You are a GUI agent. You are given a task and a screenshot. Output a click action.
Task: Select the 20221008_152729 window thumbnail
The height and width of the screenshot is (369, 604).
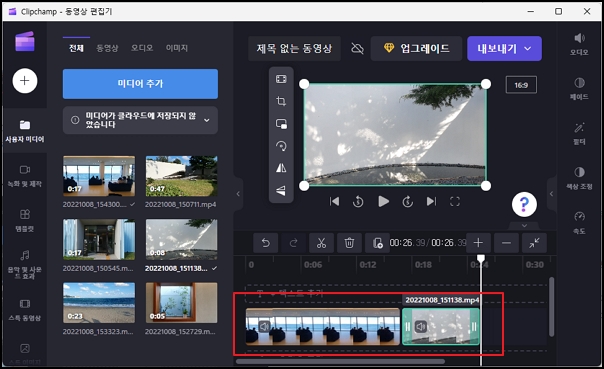(181, 303)
